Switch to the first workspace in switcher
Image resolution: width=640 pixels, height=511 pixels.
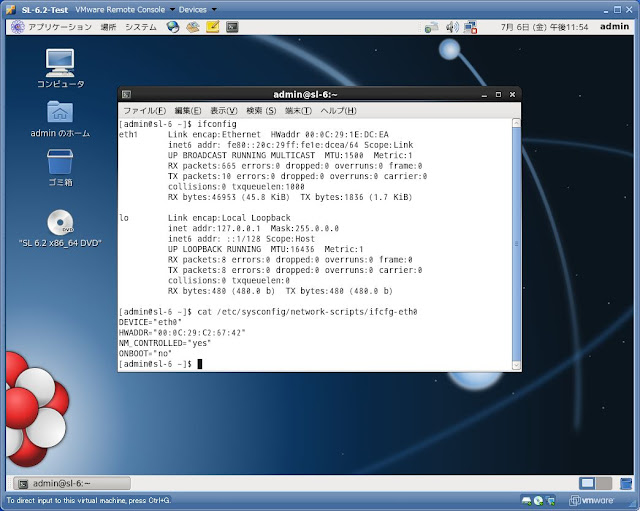[x=587, y=484]
